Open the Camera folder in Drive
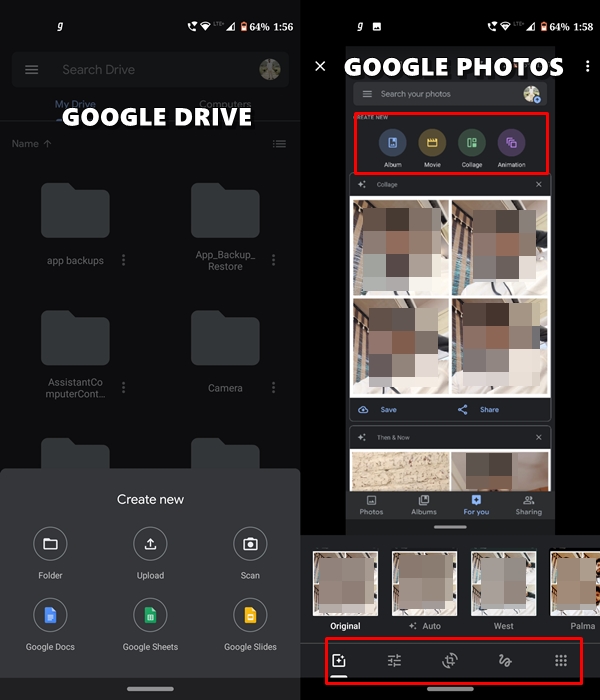600x700 pixels. click(225, 338)
